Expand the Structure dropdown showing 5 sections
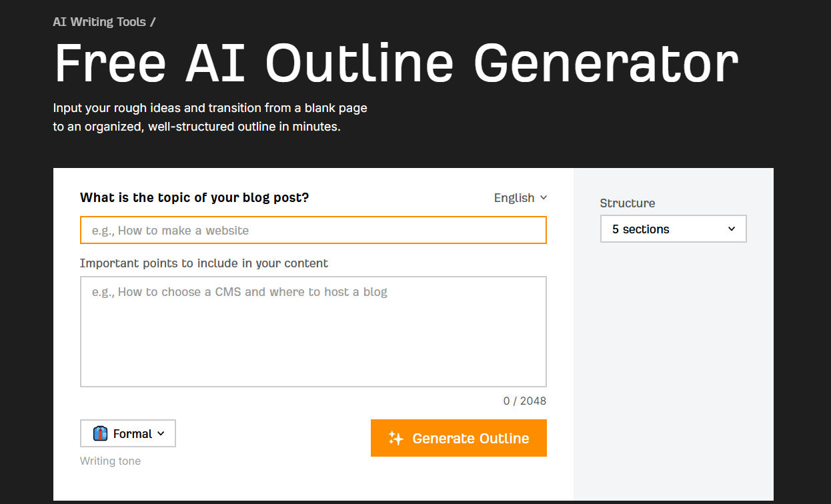Image resolution: width=831 pixels, height=504 pixels. coord(673,229)
